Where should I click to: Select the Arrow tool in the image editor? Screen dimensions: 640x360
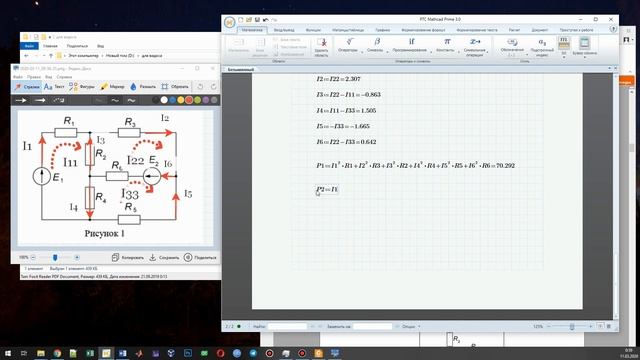27,87
